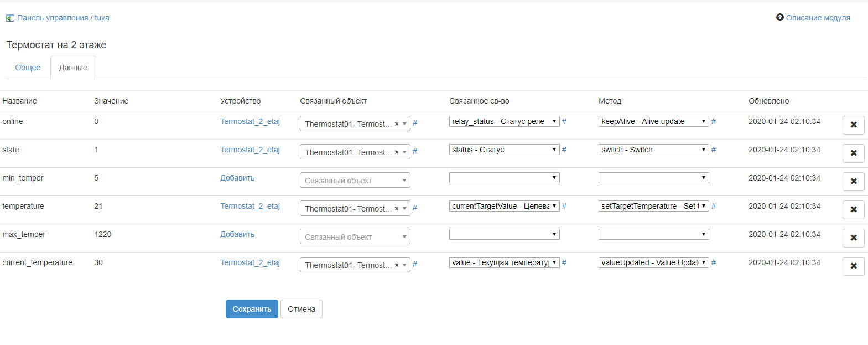Open linked object dropdown for state
This screenshot has height=345, width=868.
[355, 152]
